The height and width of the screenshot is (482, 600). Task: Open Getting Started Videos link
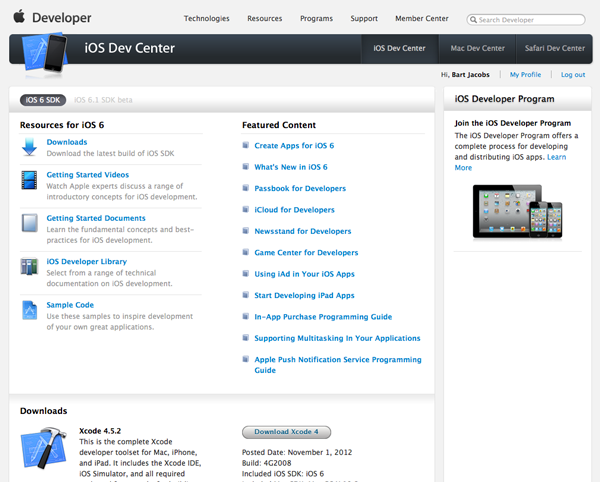(x=88, y=175)
